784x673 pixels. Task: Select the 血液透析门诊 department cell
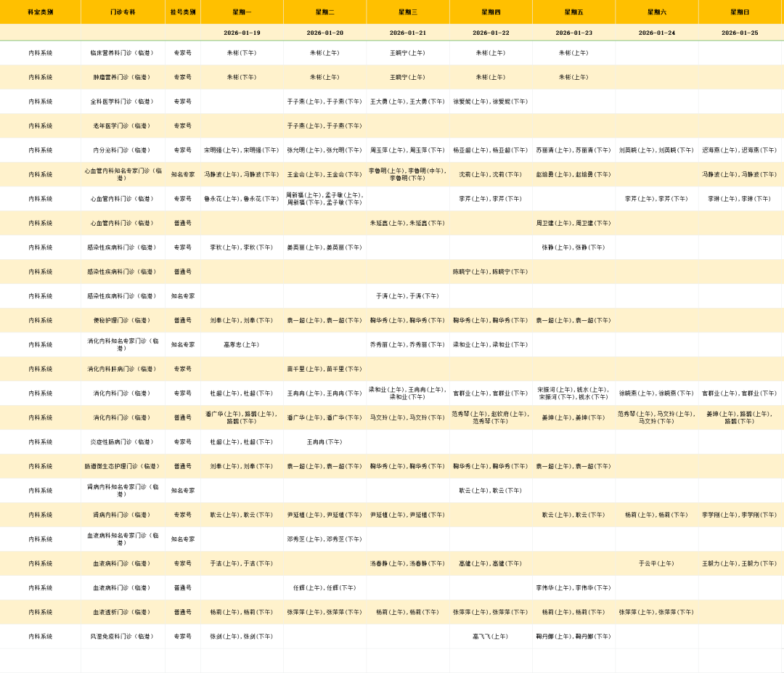tap(122, 612)
